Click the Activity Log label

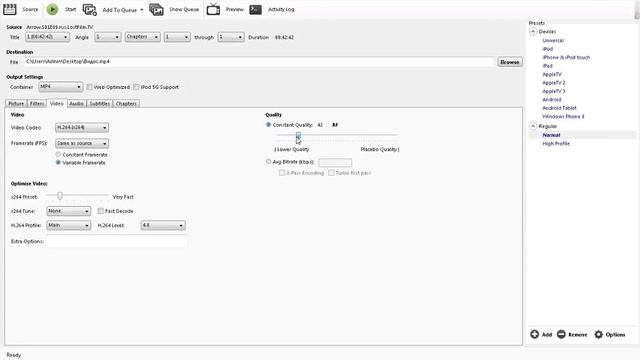click(x=281, y=9)
